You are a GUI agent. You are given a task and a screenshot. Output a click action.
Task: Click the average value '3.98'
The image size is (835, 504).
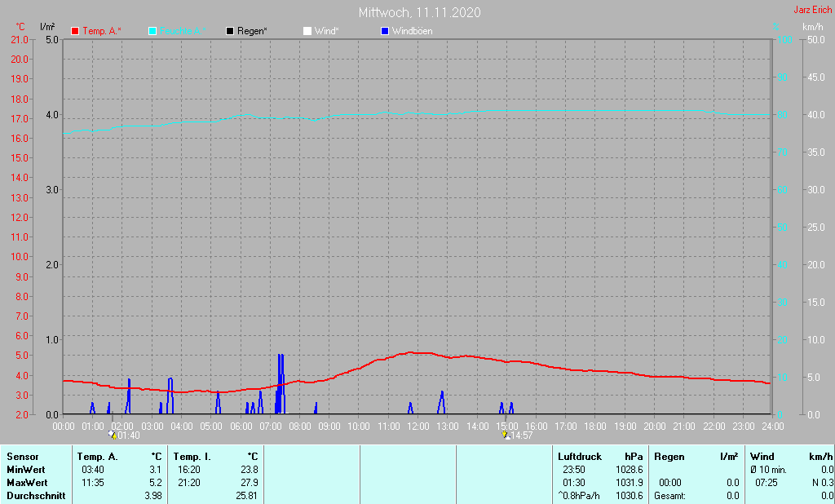point(152,496)
